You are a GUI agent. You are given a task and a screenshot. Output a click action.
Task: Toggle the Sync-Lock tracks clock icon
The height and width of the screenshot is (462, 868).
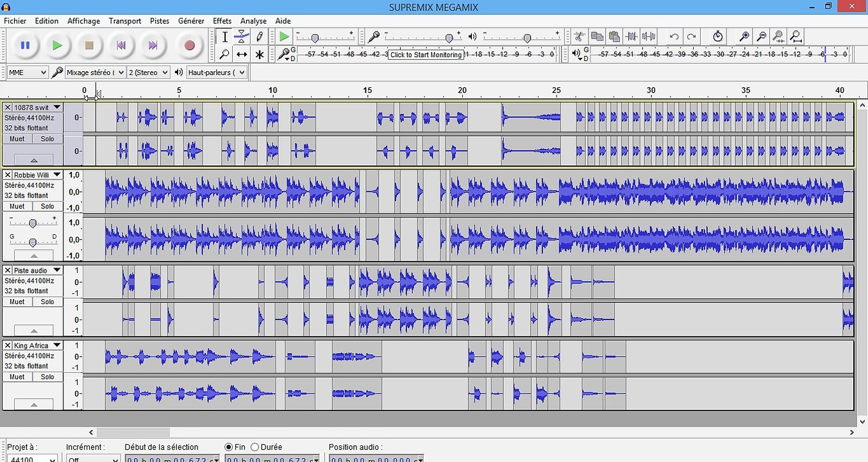(x=718, y=37)
